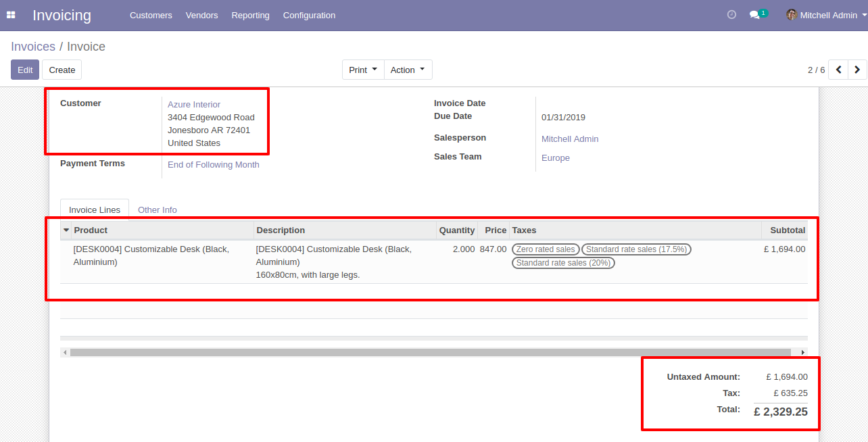Click the clock activities icon
The height and width of the screenshot is (442, 868).
point(731,15)
